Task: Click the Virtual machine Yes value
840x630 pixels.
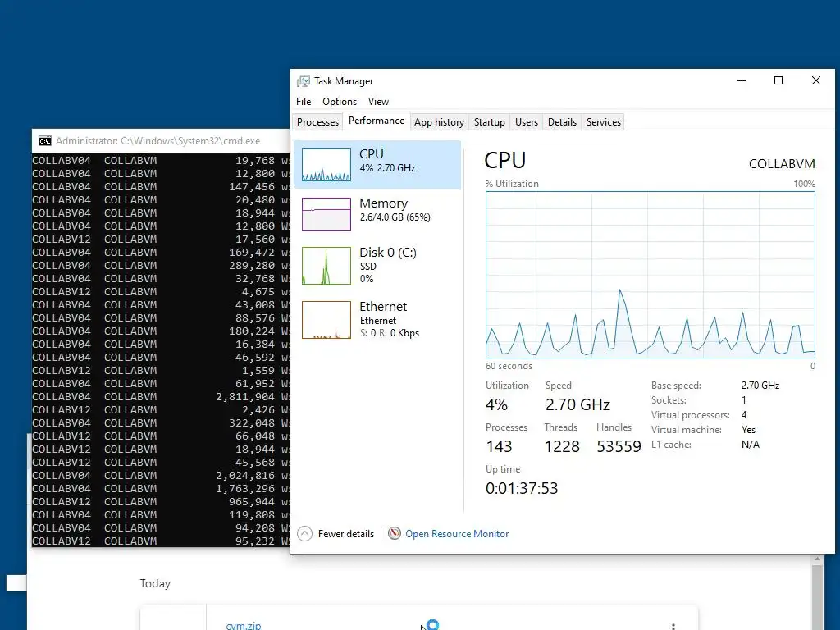Action: click(x=748, y=430)
